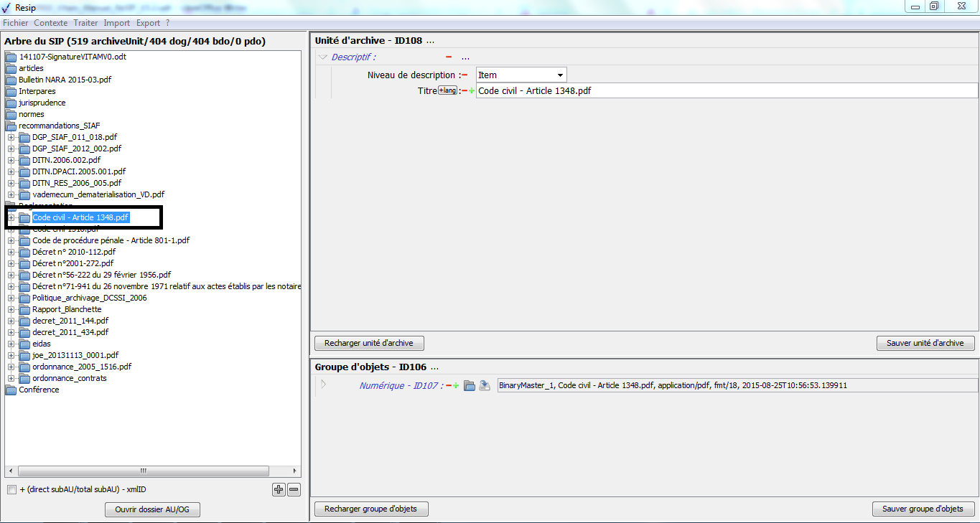Toggle the direct subAU/total subAU xmlID checkbox
Viewport: 980px width, 523px height.
tap(11, 490)
